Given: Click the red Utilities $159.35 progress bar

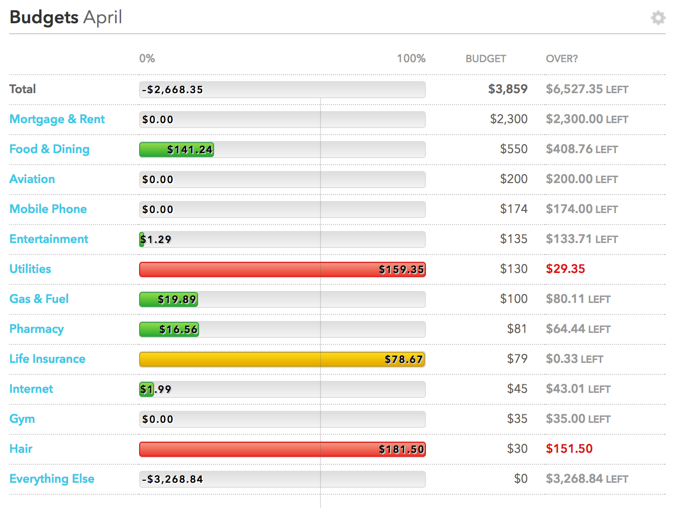Looking at the screenshot, I should [282, 269].
